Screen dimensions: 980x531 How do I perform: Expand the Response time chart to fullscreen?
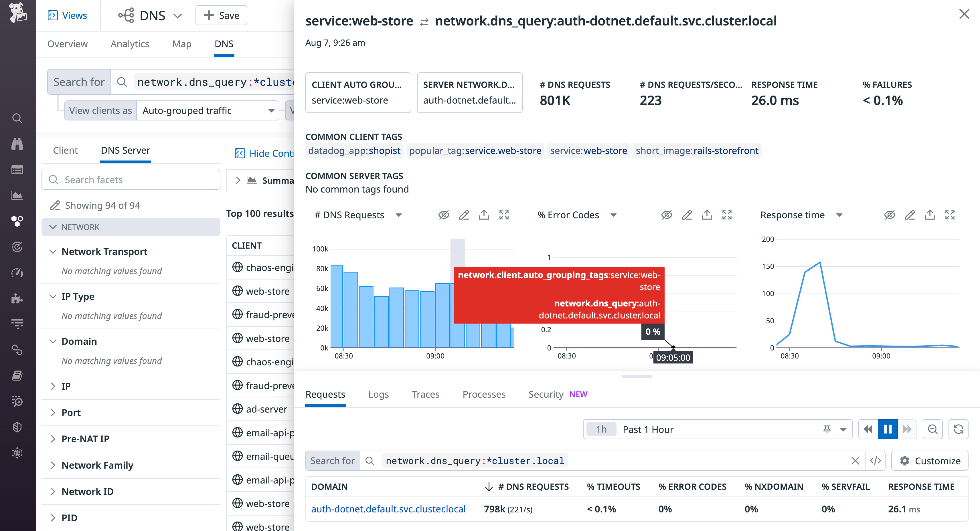[x=950, y=215]
